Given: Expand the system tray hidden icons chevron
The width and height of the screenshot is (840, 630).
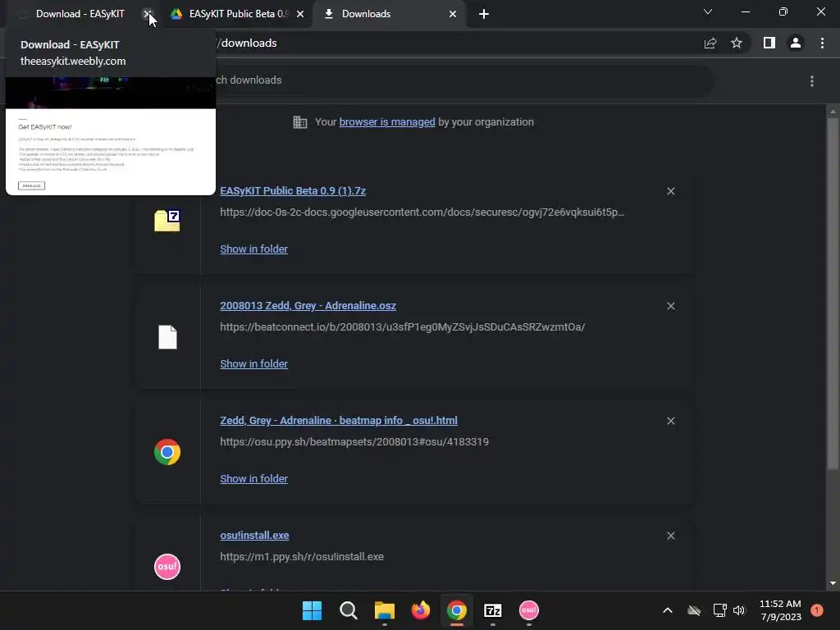Looking at the screenshot, I should (x=668, y=610).
